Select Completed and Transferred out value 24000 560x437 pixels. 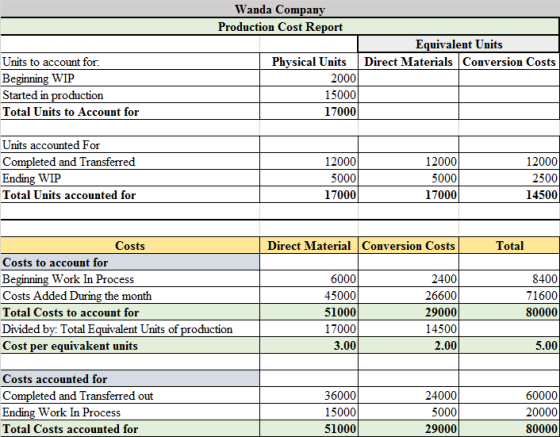tap(441, 396)
